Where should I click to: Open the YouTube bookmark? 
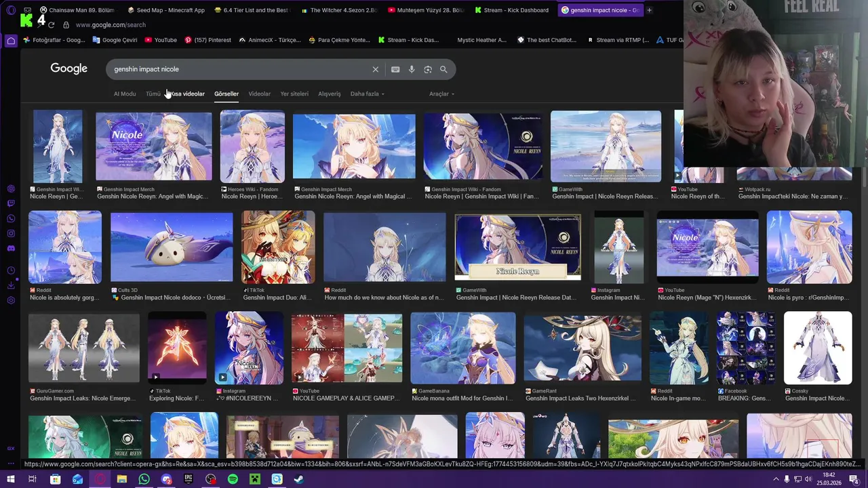click(161, 40)
